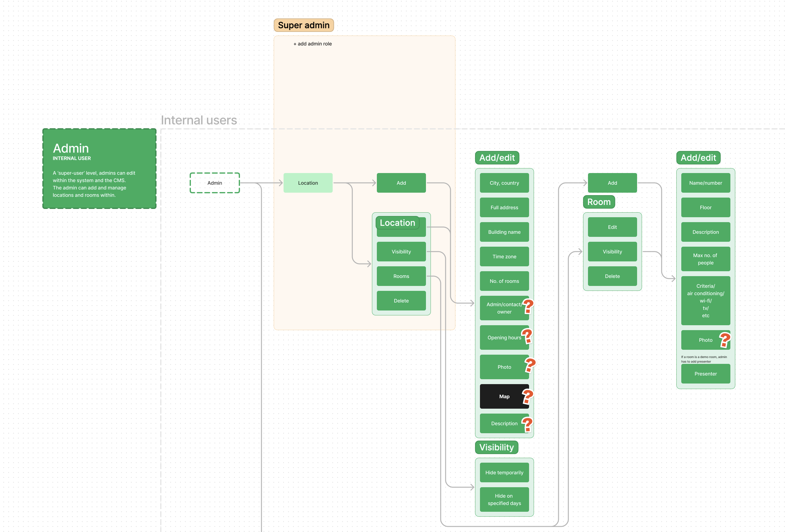
Task: Select the Visibility node in Location group
Action: (x=401, y=252)
